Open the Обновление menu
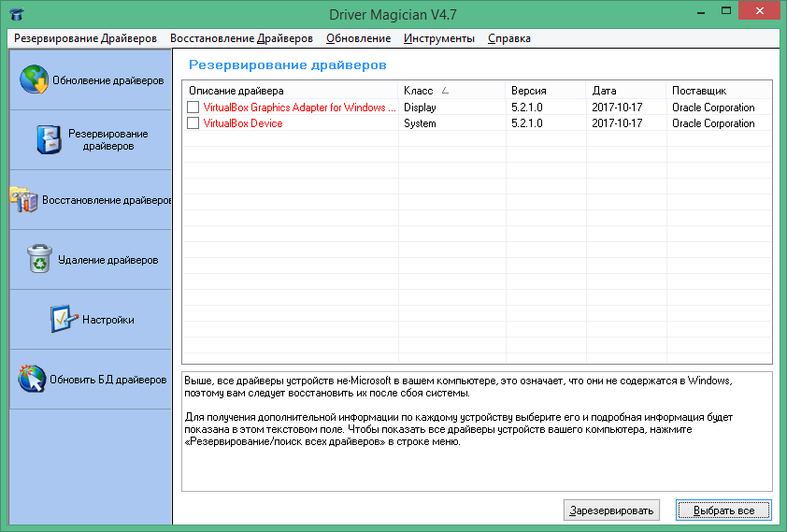 pyautogui.click(x=358, y=38)
